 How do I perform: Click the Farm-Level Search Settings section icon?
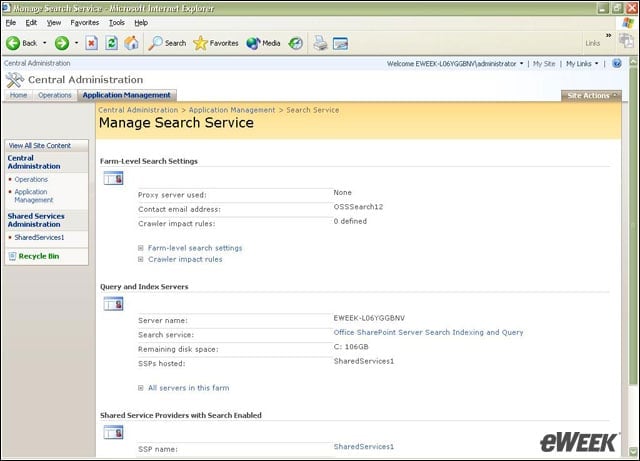tap(113, 178)
